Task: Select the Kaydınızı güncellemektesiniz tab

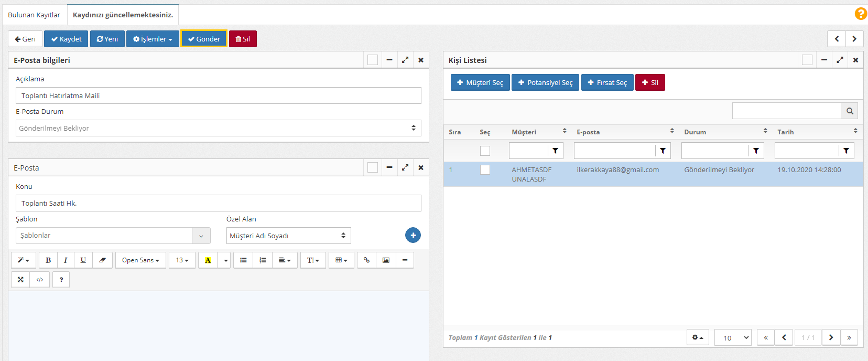Action: pos(123,15)
